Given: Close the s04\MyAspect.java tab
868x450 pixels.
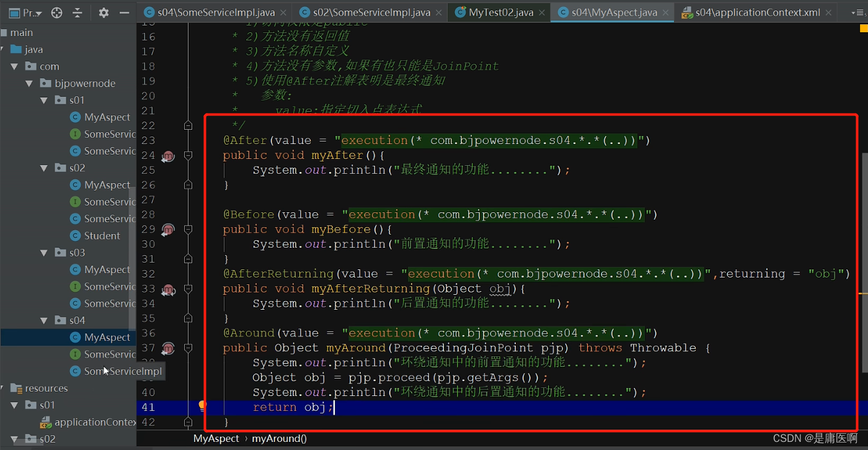Looking at the screenshot, I should point(667,12).
